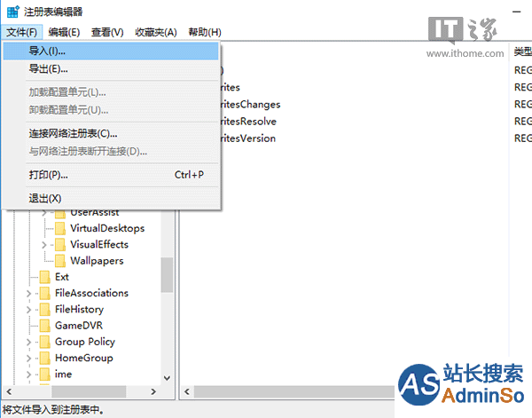Click the Group Policy folder icon

click(x=45, y=342)
